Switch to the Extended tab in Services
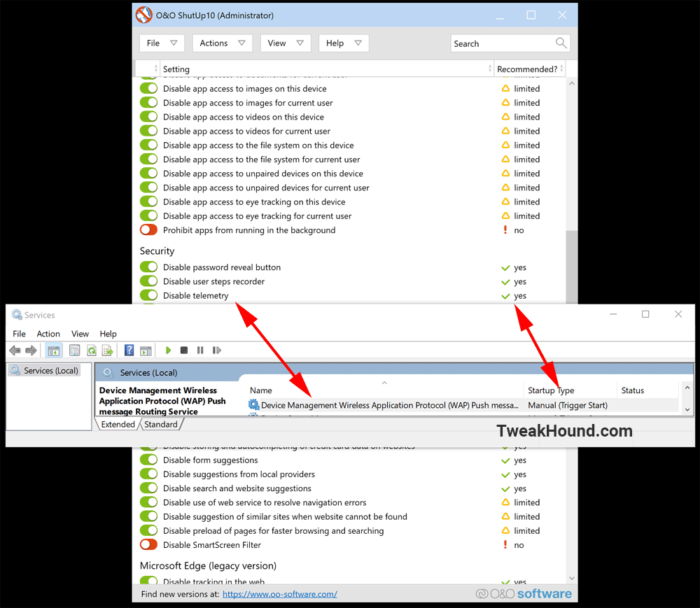 pos(118,424)
